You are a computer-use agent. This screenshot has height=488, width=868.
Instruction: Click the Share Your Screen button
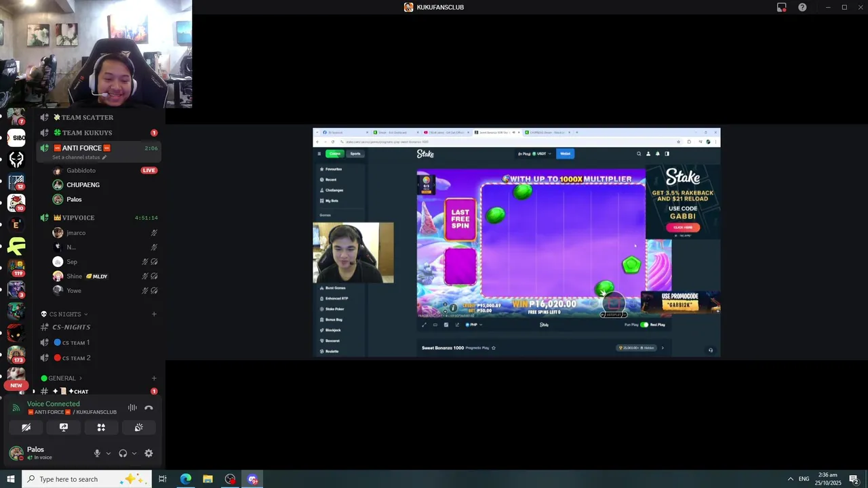(64, 428)
